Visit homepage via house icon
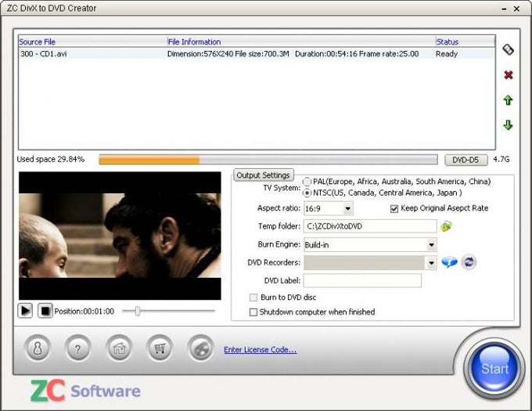The image size is (532, 411). tap(119, 348)
